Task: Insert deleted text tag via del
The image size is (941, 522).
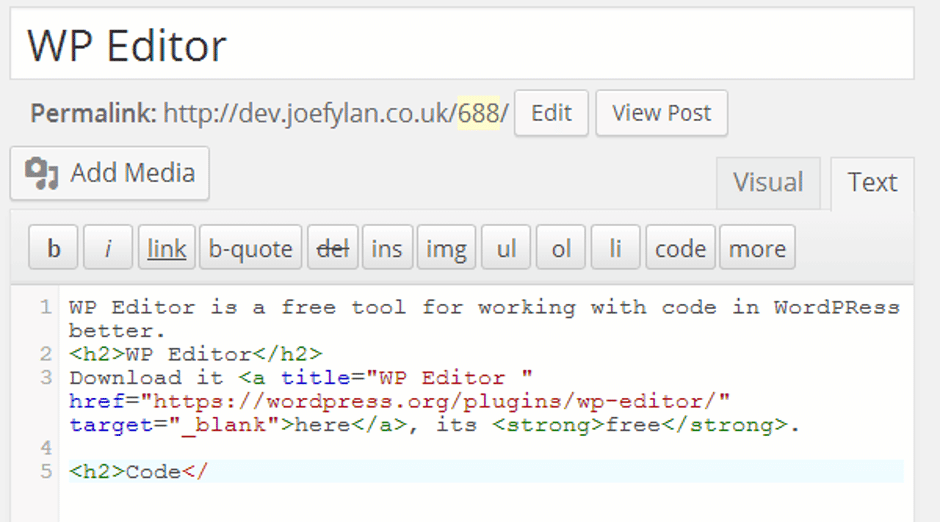Action: 333,247
